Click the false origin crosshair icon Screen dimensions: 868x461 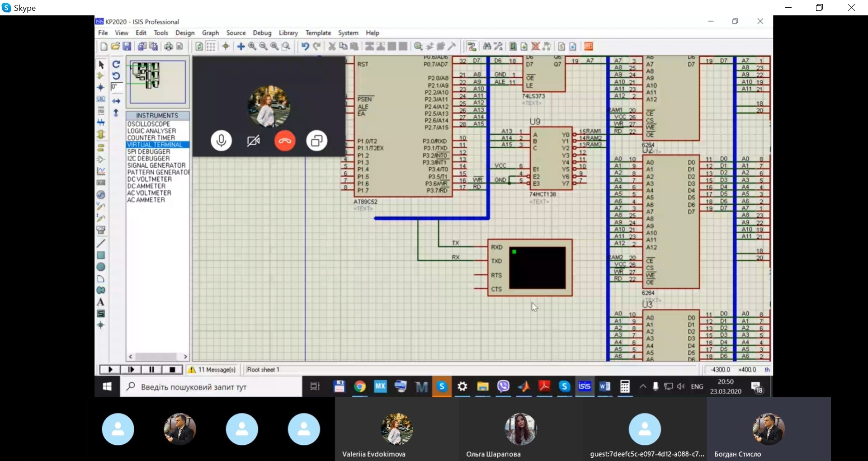click(x=226, y=47)
